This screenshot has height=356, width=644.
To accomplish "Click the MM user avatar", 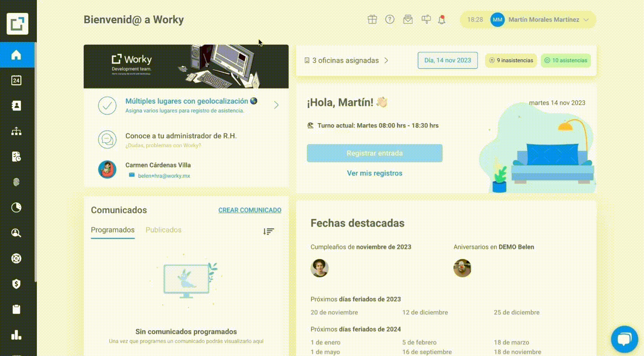I will (497, 20).
